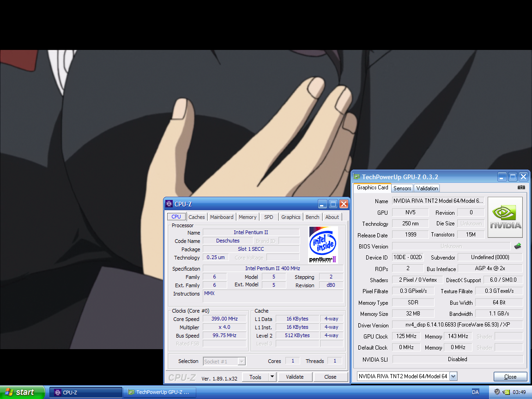The image size is (532, 399).
Task: Click the GPU value NV5
Action: (410, 212)
